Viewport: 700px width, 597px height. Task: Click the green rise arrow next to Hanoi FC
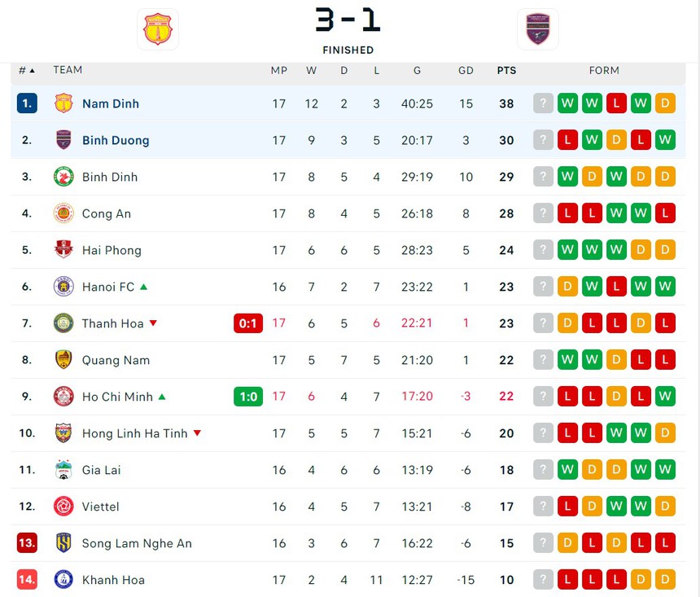tap(143, 287)
